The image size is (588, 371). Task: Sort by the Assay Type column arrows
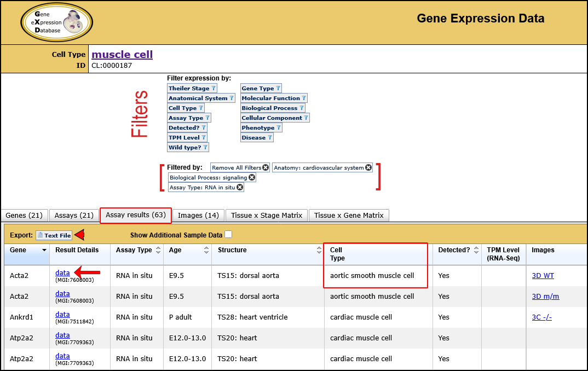coord(159,250)
